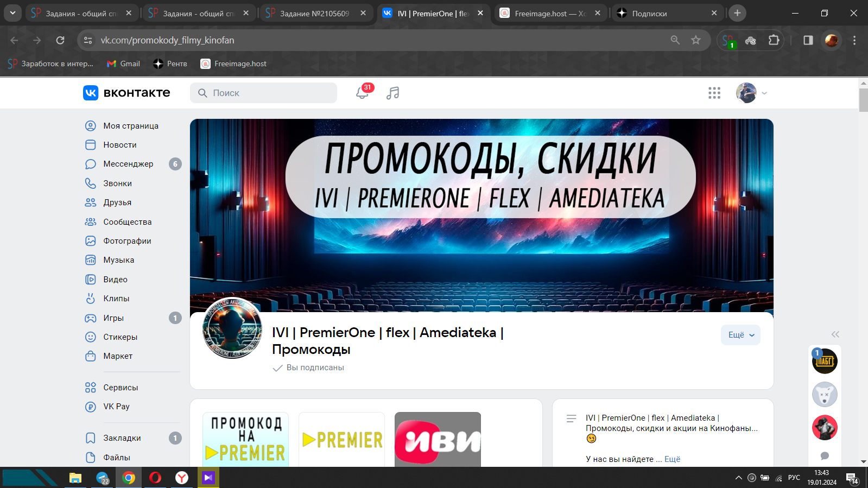Expand description via Ещё link
The image size is (868, 488).
(672, 459)
